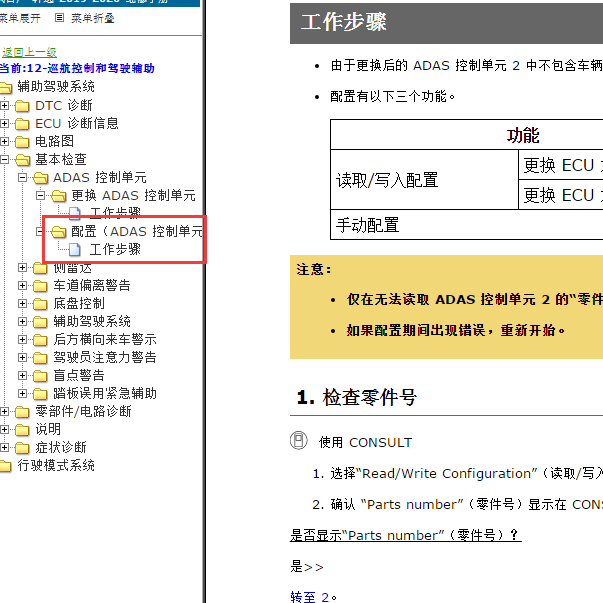Click the CONSULT tool icon before 使用 CONSULT

pos(298,441)
